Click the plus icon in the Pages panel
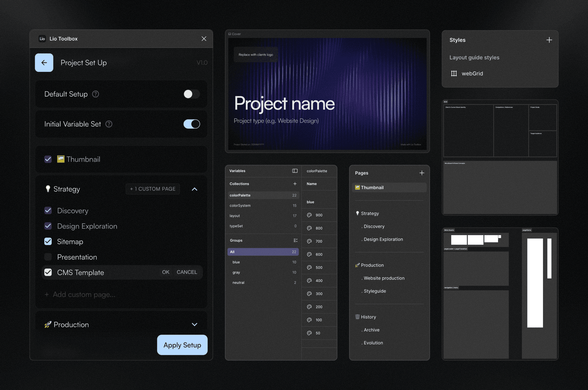This screenshot has height=390, width=588. 422,173
